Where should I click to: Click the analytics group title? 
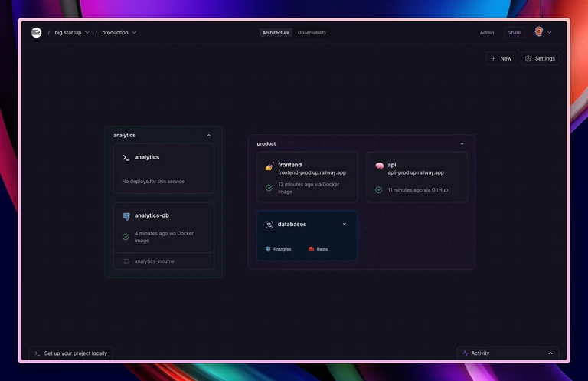[124, 135]
